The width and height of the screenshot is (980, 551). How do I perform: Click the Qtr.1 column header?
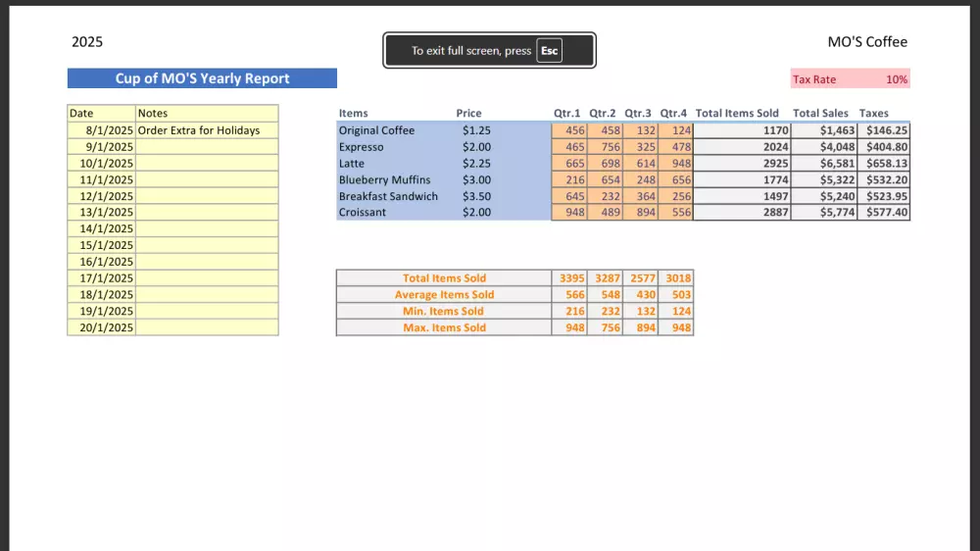click(566, 113)
